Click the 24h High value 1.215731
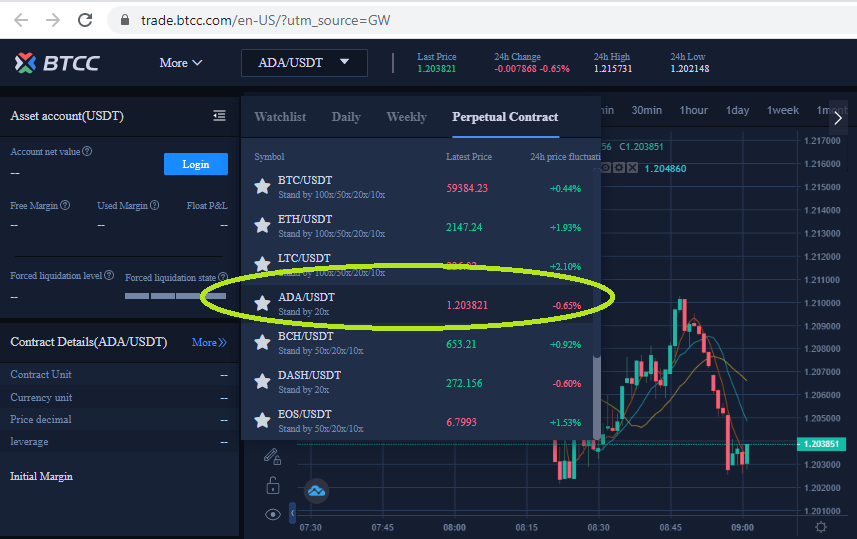The height and width of the screenshot is (539, 857). pyautogui.click(x=613, y=69)
